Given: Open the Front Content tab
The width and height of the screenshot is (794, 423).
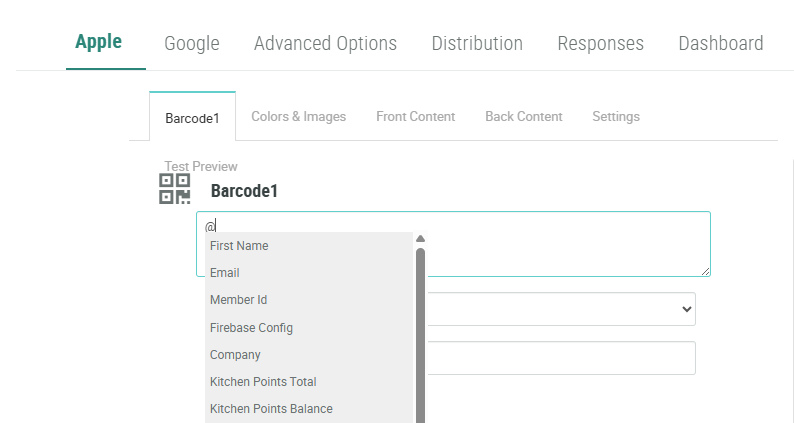Looking at the screenshot, I should point(415,117).
